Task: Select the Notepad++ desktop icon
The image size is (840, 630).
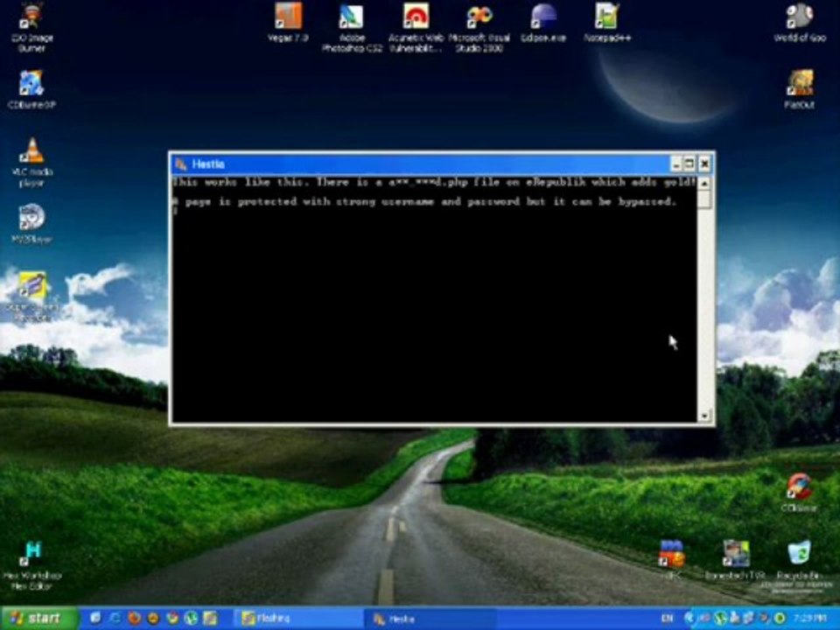Action: [x=607, y=23]
